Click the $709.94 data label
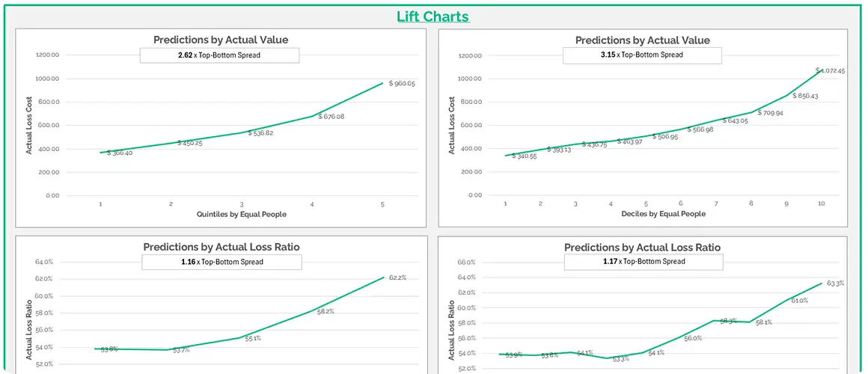868x374 pixels. [x=770, y=113]
